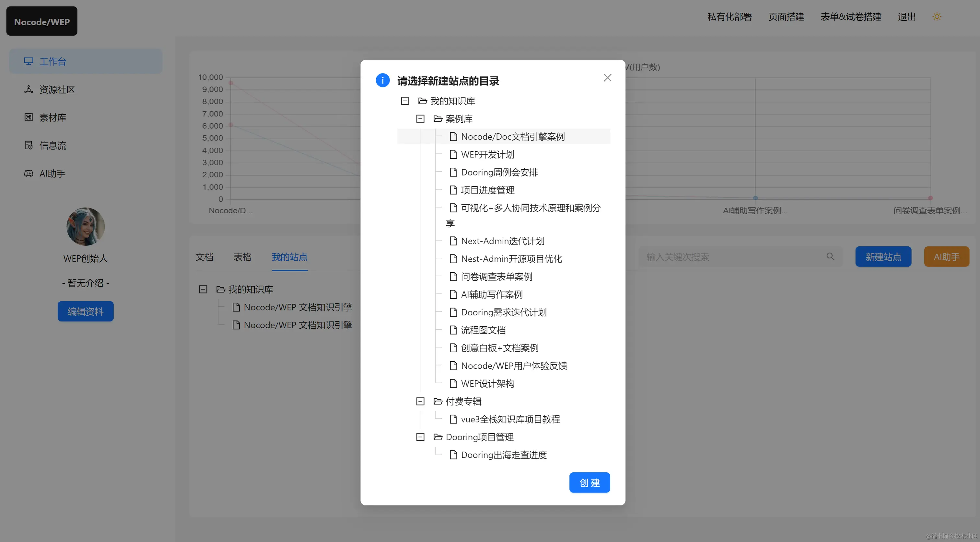Click the 编辑资料 button
The width and height of the screenshot is (980, 542).
86,311
